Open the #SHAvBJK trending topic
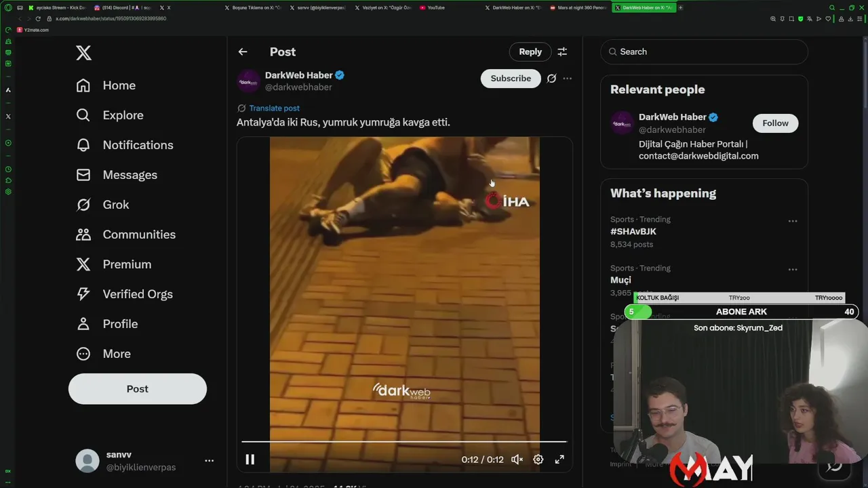The width and height of the screenshot is (868, 488). pos(633,232)
